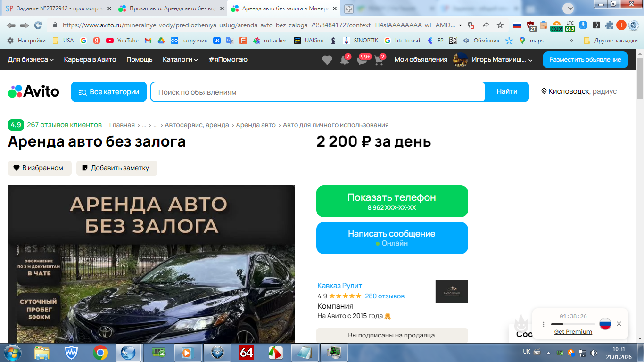Viewport: 644px width, 362px height.
Task: Go back with the browser back arrow
Action: pos(11,25)
